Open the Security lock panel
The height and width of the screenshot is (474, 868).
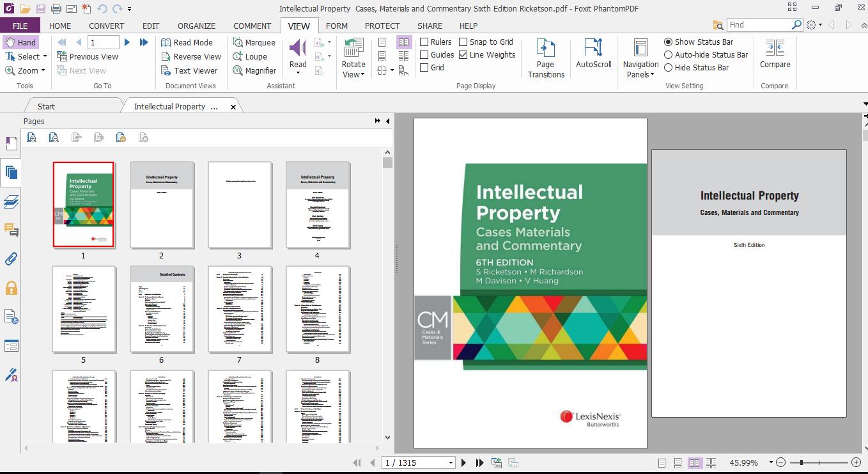coord(11,288)
